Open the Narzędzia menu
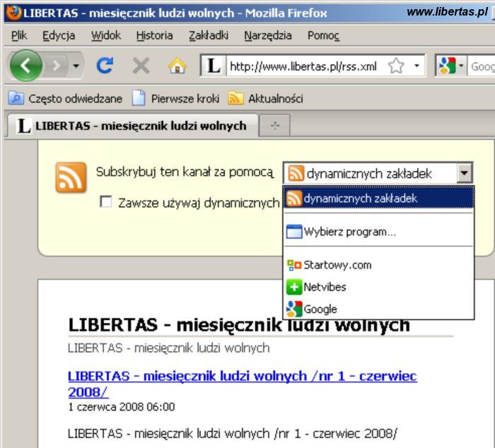The height and width of the screenshot is (448, 495). coord(267,35)
